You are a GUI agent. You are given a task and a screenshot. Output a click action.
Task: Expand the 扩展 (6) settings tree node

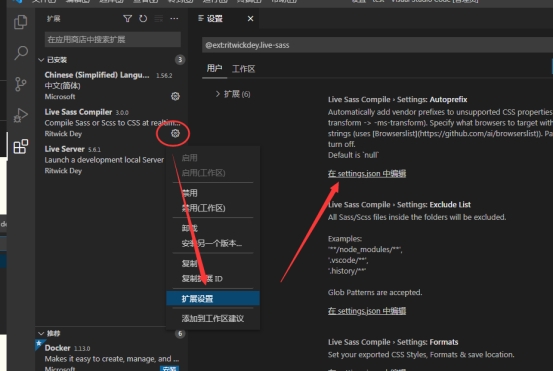(x=218, y=94)
